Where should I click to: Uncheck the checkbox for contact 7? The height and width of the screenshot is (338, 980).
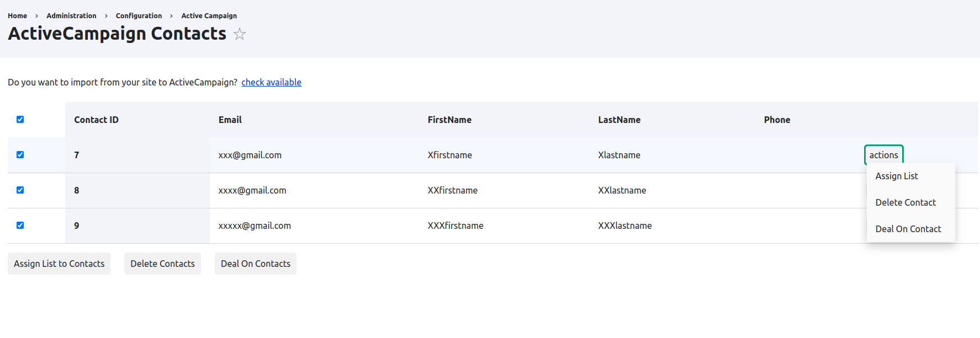[x=20, y=155]
